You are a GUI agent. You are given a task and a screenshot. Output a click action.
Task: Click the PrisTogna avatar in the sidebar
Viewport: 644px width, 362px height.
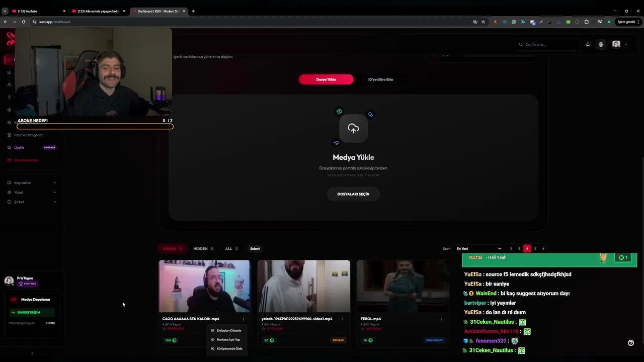point(9,281)
